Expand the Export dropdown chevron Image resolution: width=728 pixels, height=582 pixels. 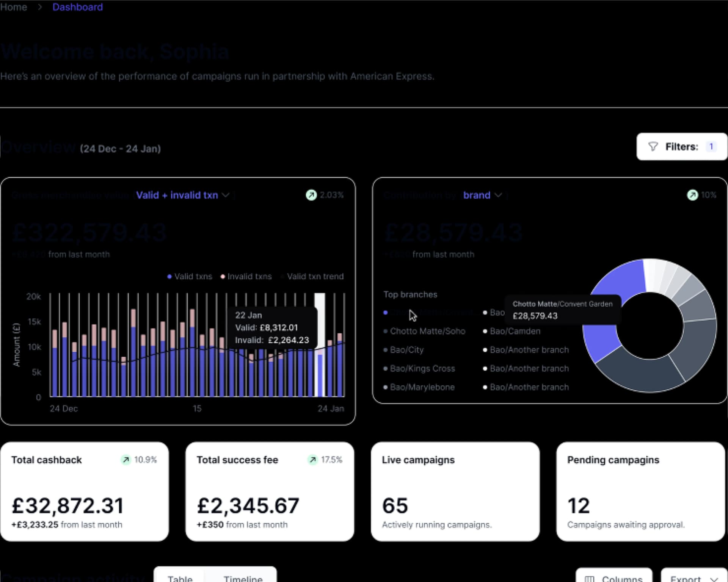pos(714,579)
